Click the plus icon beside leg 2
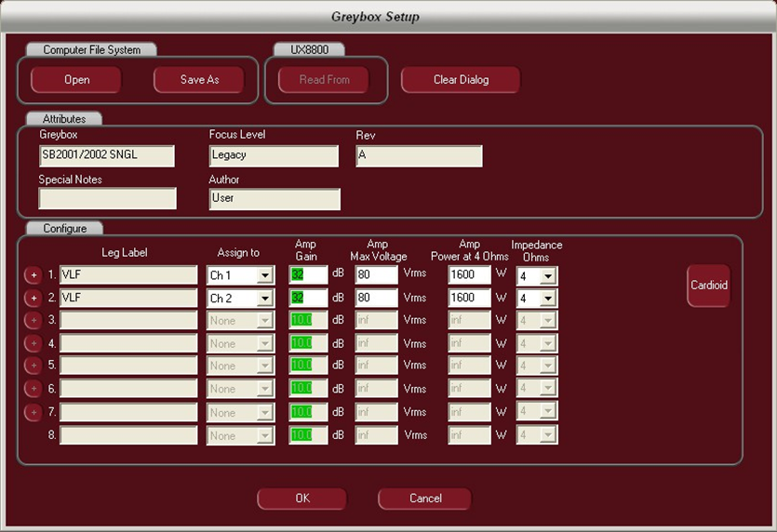Viewport: 777px width, 532px height. 33,299
